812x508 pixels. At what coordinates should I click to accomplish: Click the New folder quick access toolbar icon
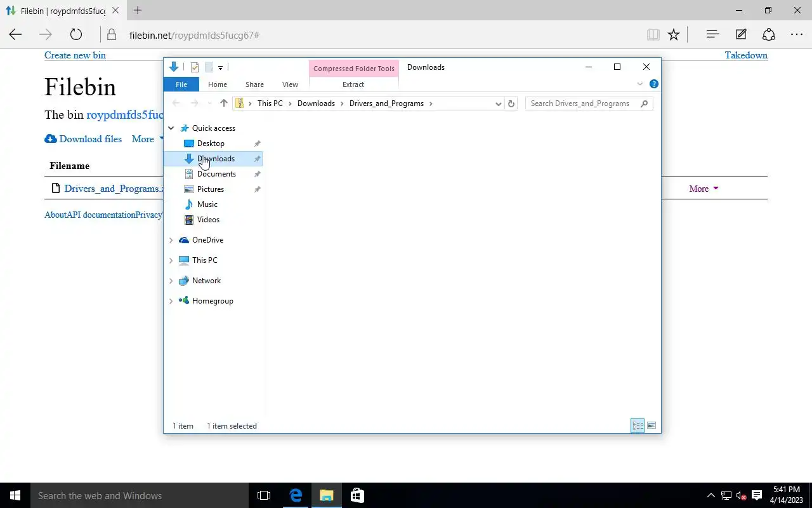click(x=208, y=67)
